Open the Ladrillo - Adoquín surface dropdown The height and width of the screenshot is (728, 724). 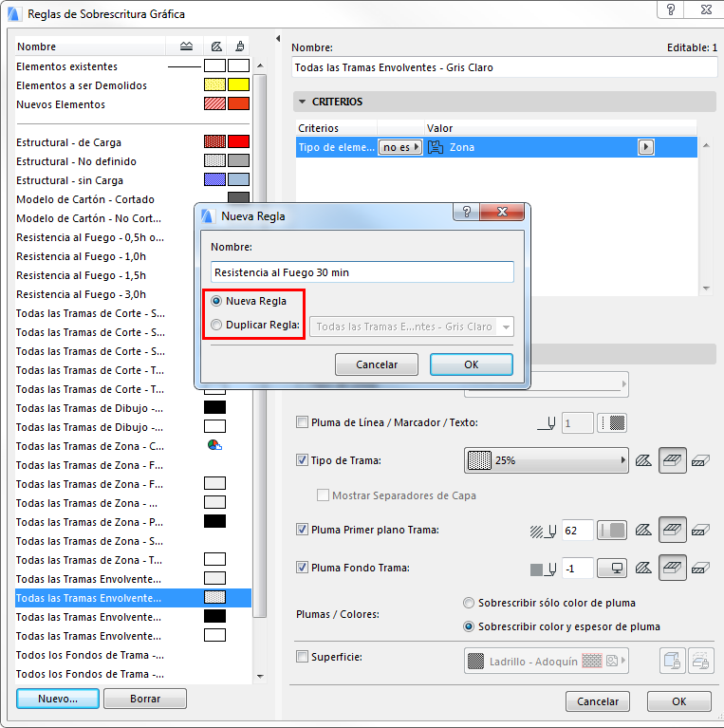click(547, 661)
